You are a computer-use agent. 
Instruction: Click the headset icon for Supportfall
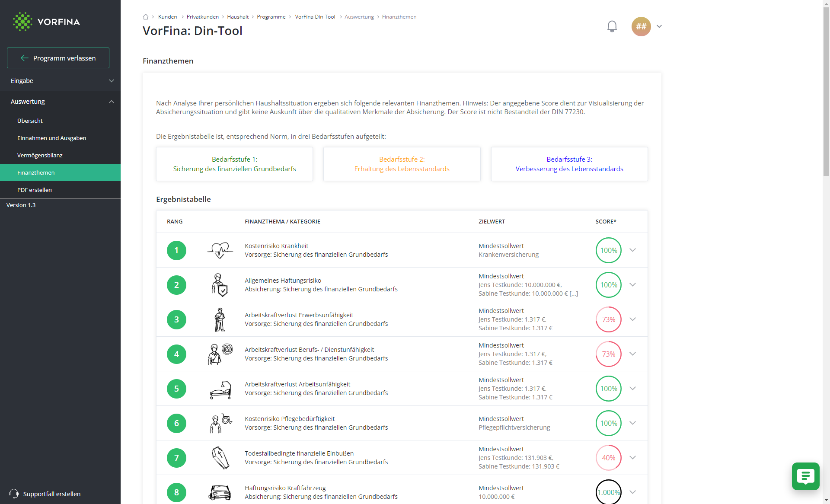pos(14,494)
